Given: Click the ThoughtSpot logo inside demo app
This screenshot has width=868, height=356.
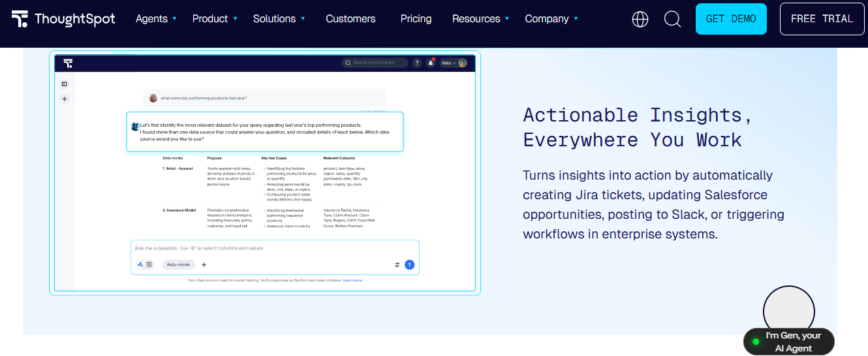Looking at the screenshot, I should (x=68, y=63).
